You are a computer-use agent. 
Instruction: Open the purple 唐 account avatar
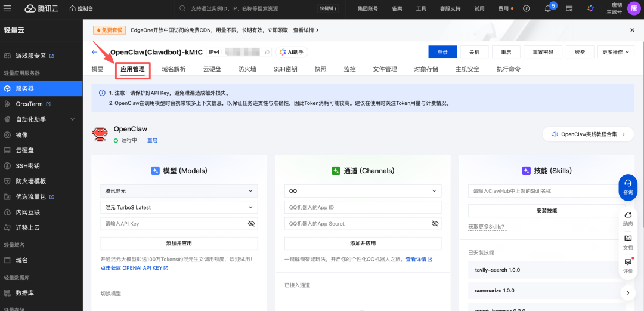point(634,8)
